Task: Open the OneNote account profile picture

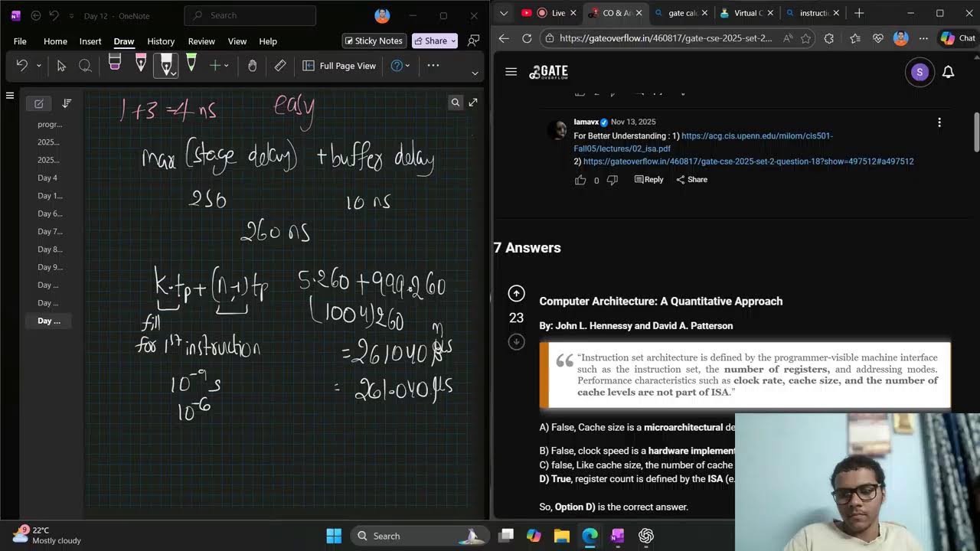Action: pos(382,15)
